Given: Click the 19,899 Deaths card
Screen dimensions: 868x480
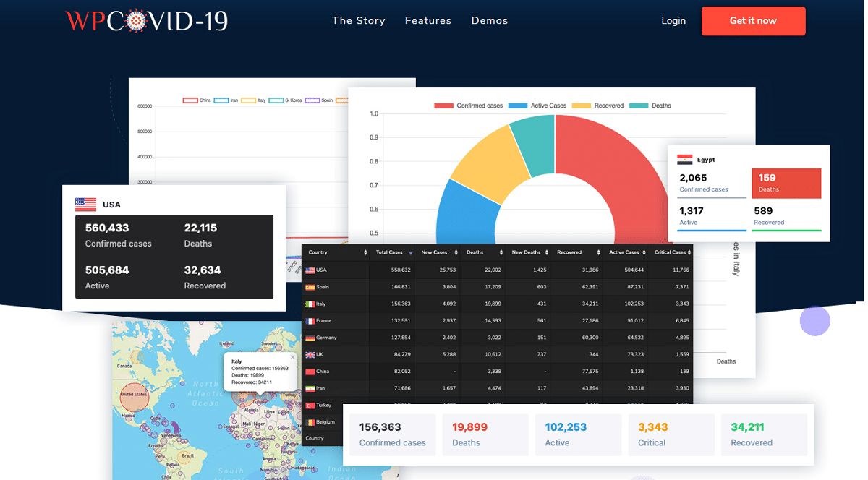Looking at the screenshot, I should tap(485, 434).
